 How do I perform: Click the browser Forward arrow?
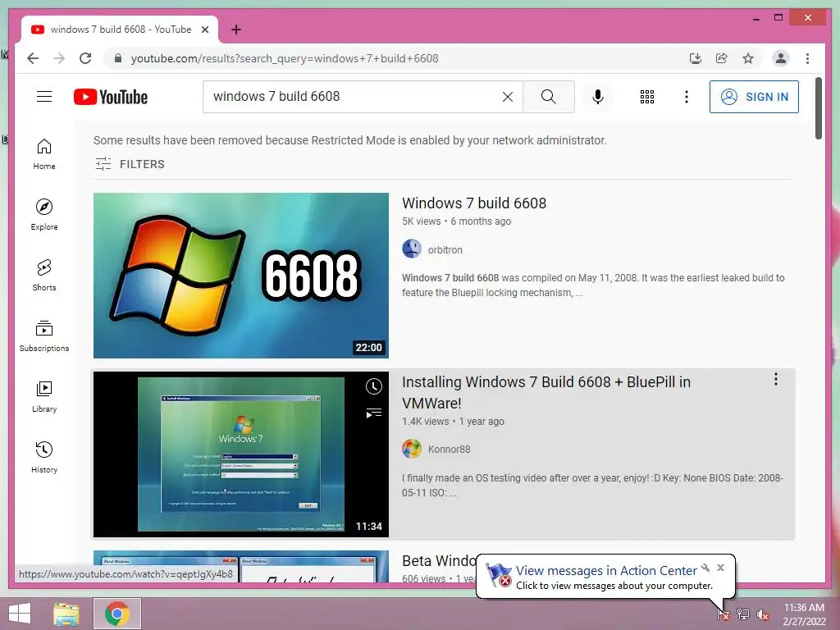point(59,58)
